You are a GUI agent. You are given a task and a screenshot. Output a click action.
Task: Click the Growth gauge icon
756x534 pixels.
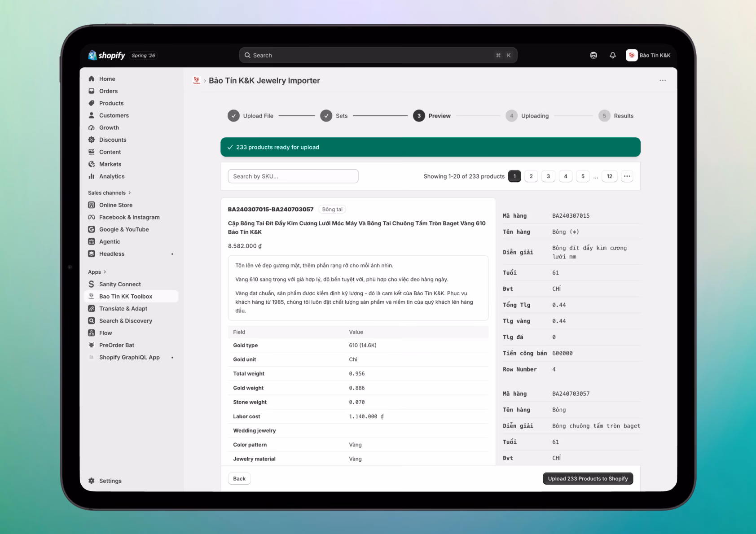92,127
